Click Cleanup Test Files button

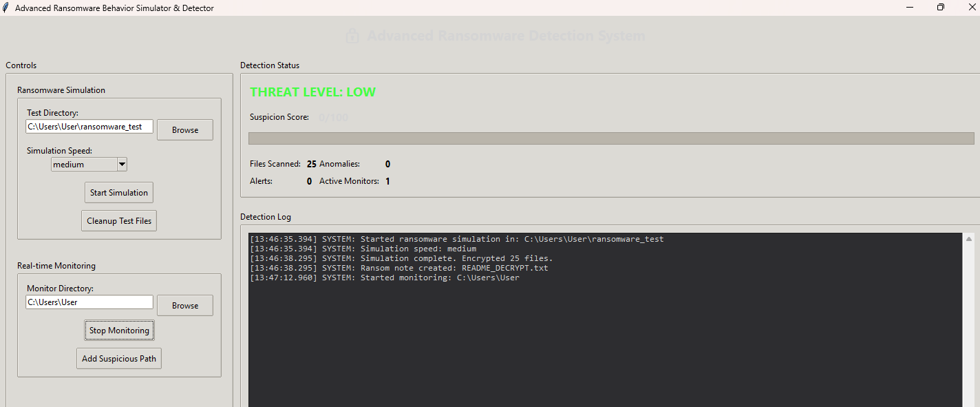119,221
